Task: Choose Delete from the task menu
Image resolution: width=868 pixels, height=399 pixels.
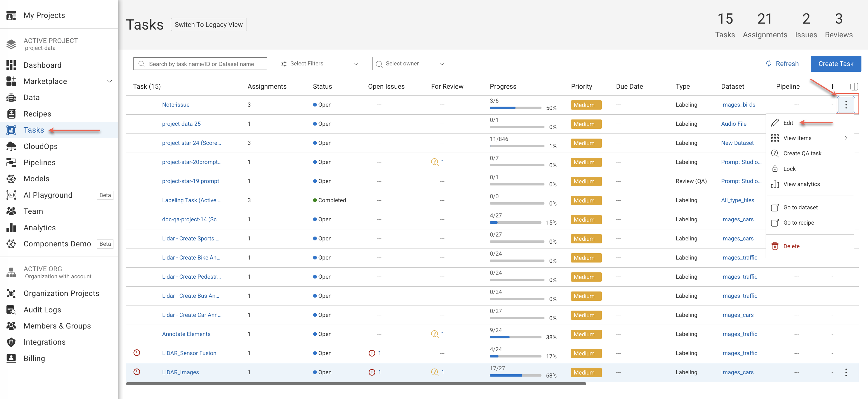Action: (810, 246)
